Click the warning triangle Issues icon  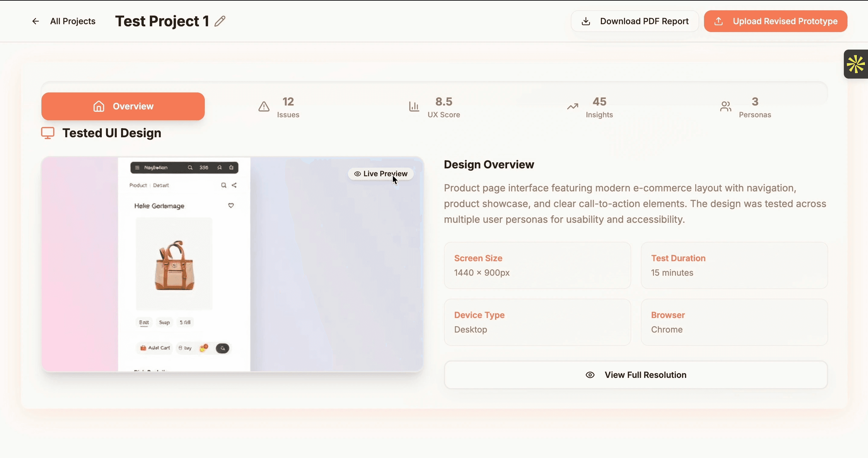(264, 107)
